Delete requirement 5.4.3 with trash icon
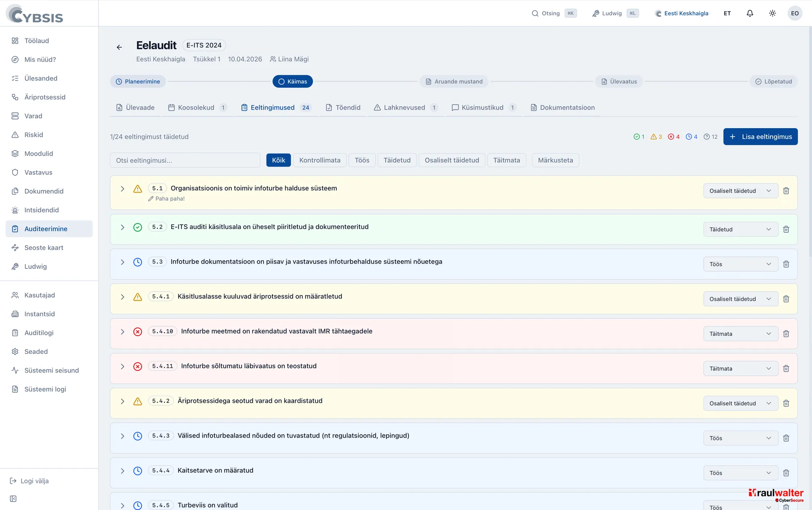Viewport: 812px width, 510px height. [x=786, y=438]
